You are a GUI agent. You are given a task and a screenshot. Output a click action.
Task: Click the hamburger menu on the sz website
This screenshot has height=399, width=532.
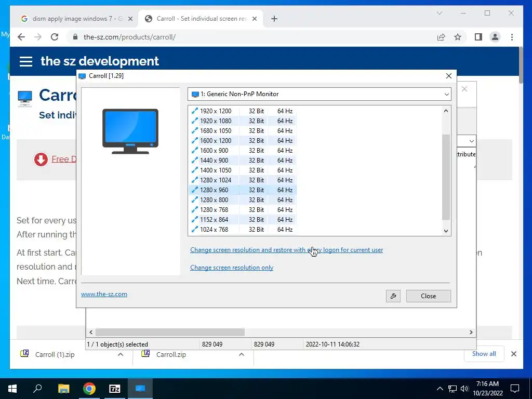pos(26,61)
